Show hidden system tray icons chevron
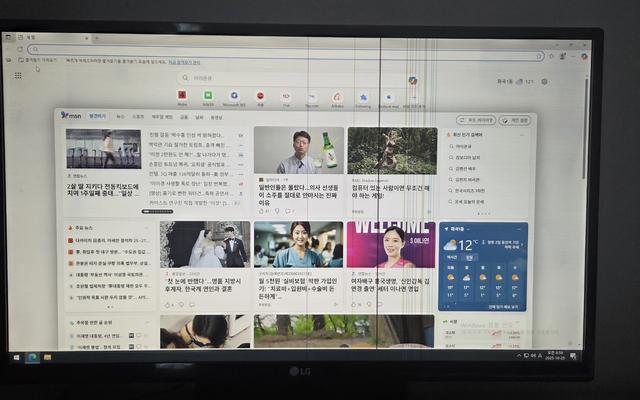The image size is (640, 400). 519,356
